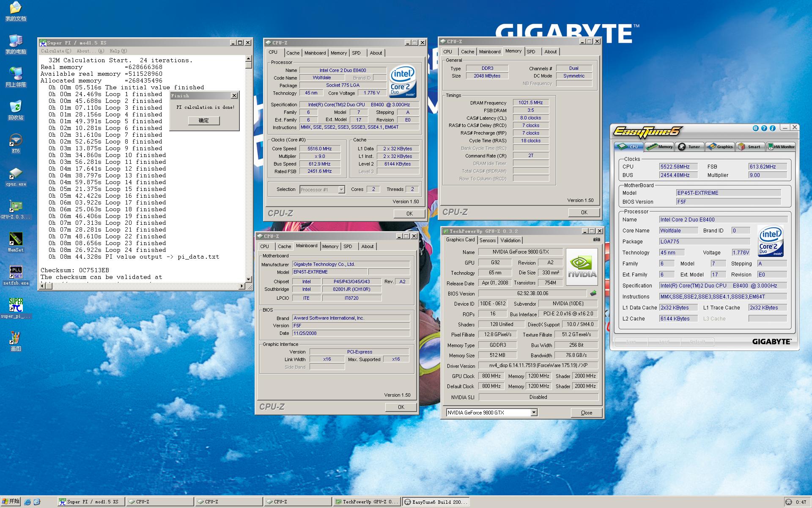Select SPD tab in CPU-Z Memory window
Image resolution: width=812 pixels, height=508 pixels.
(x=531, y=52)
